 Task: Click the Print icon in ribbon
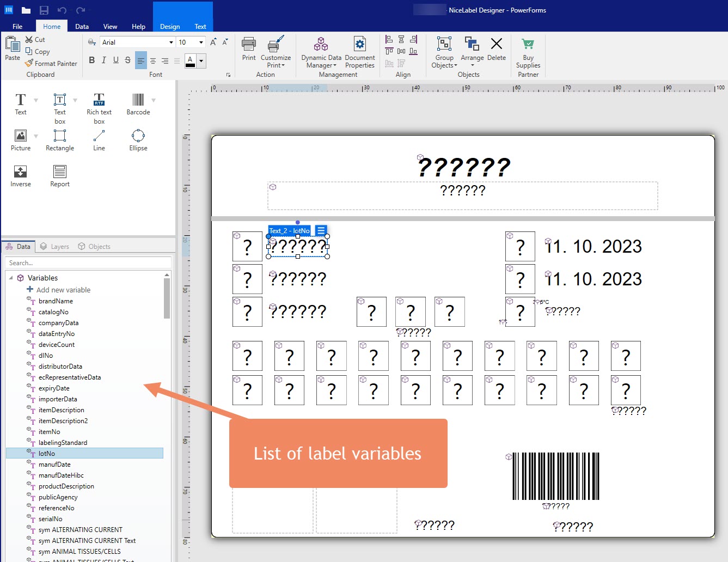(x=249, y=49)
